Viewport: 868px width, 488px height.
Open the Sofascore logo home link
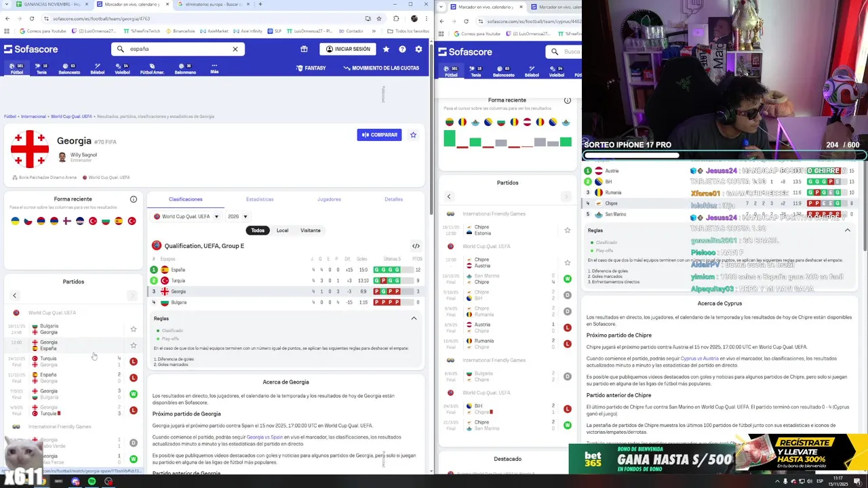click(x=31, y=49)
